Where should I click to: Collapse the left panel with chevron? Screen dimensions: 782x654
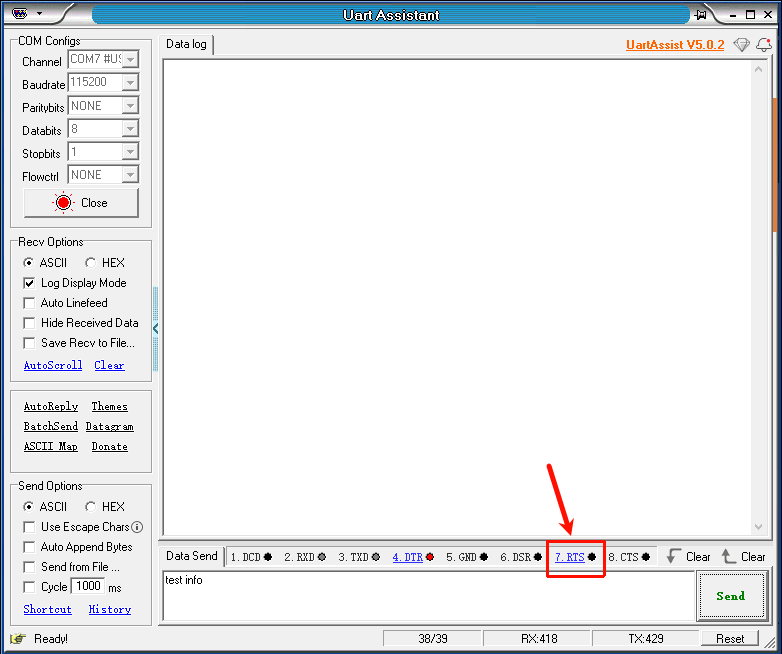point(156,329)
